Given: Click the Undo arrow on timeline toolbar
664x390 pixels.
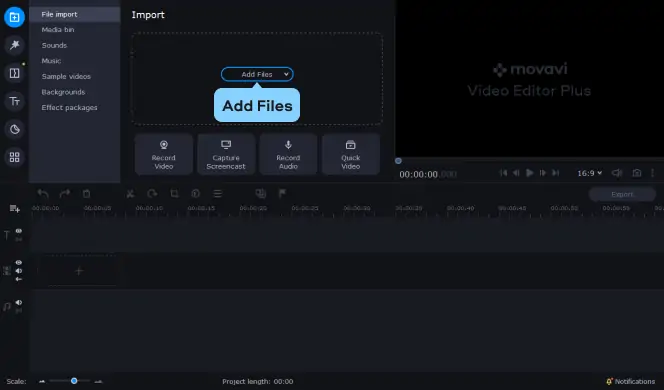Looking at the screenshot, I should click(x=43, y=194).
